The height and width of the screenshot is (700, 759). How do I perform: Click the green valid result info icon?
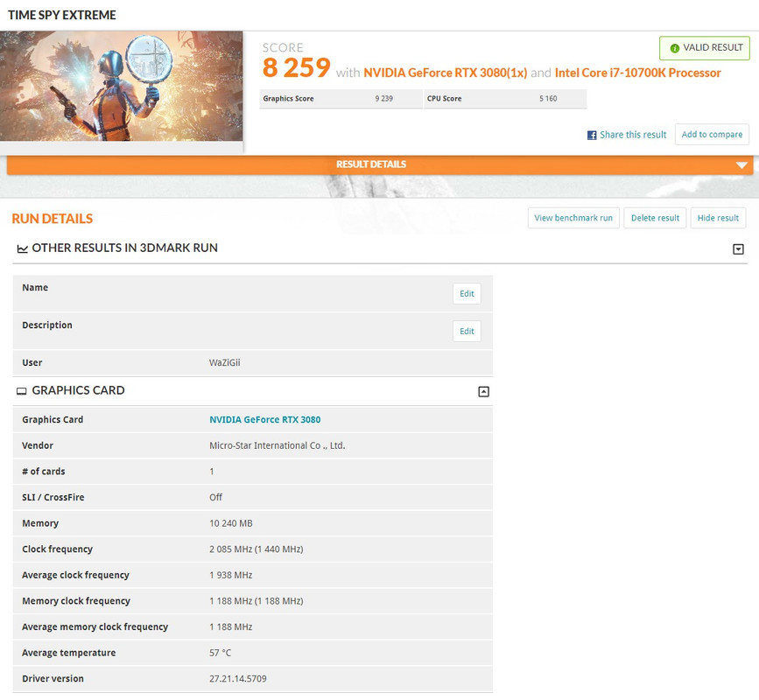[x=674, y=48]
